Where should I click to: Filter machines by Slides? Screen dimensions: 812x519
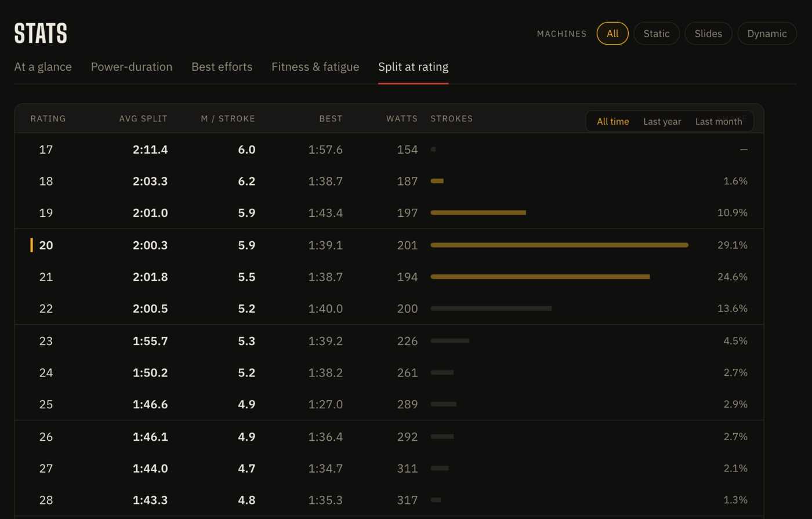coord(708,34)
